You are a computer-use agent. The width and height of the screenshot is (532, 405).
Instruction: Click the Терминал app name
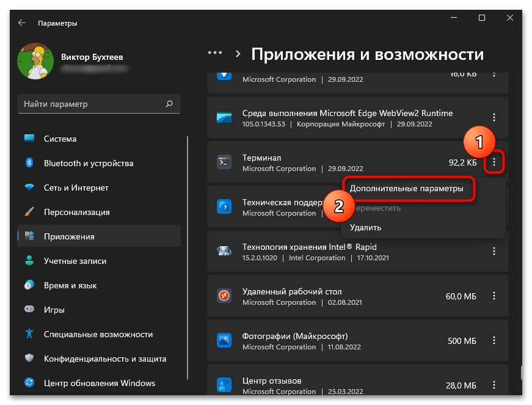pyautogui.click(x=261, y=158)
